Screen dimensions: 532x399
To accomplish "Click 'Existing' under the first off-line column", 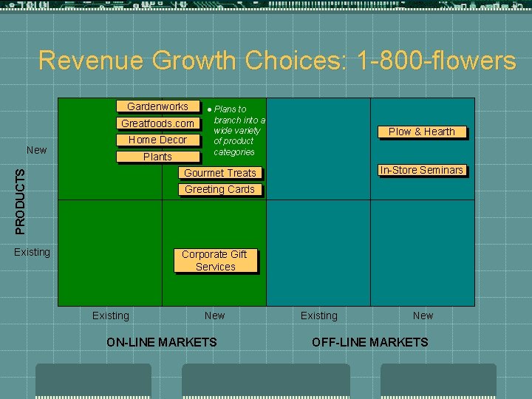I will pos(319,316).
